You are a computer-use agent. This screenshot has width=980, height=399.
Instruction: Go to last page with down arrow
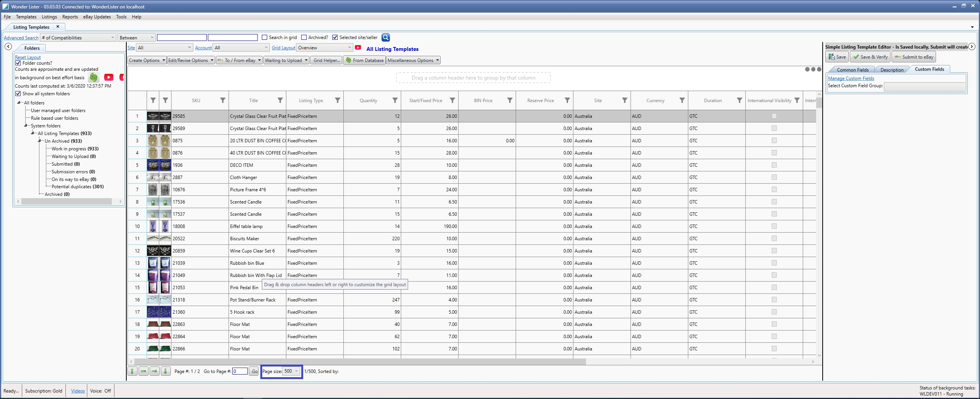point(166,371)
